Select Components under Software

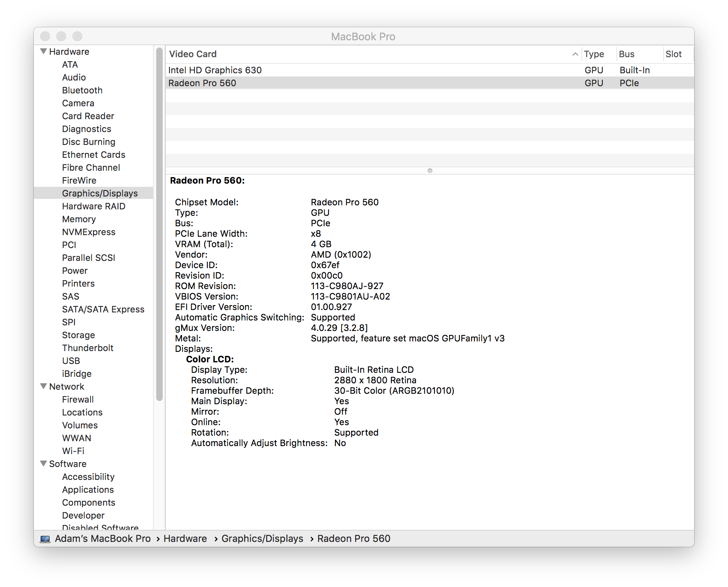click(x=89, y=502)
